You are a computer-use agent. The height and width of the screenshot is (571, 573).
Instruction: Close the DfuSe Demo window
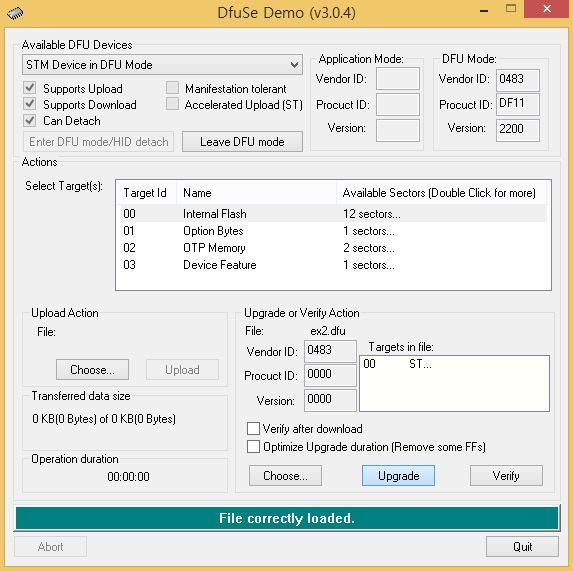click(x=547, y=9)
